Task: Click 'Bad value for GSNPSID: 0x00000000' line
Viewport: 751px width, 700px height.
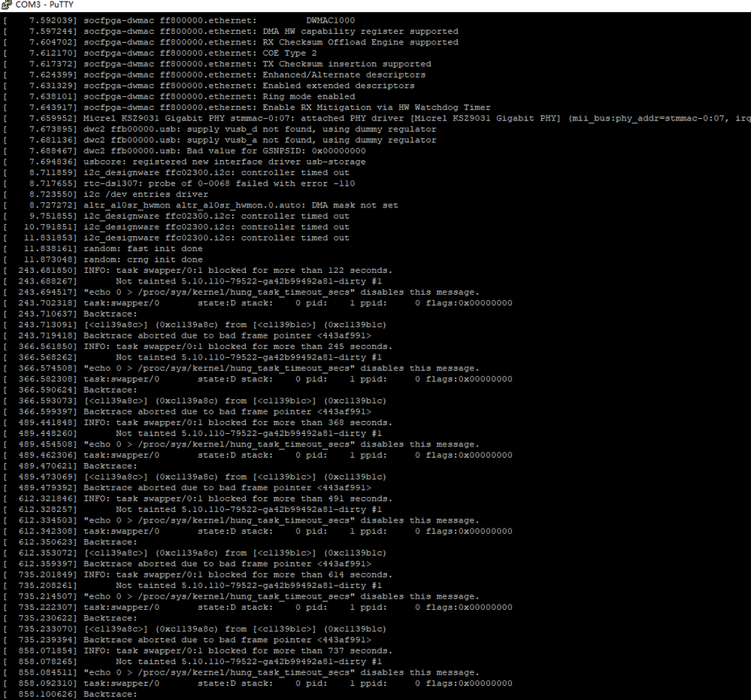Action: pyautogui.click(x=184, y=151)
